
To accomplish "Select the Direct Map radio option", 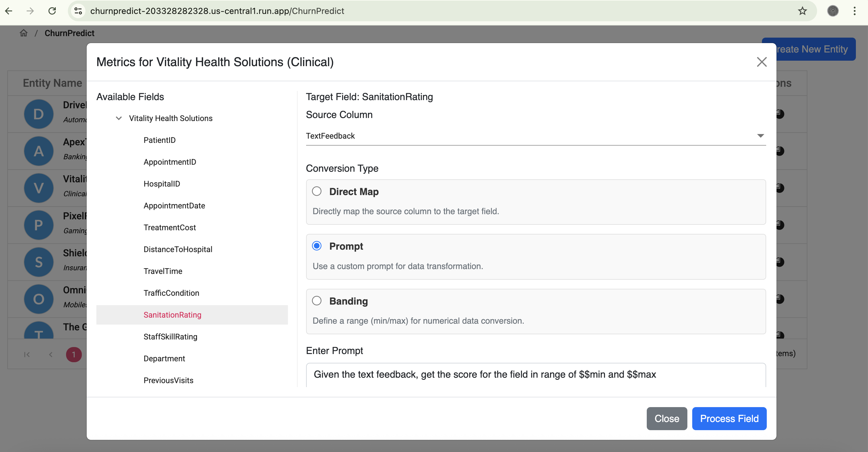I will pos(316,191).
